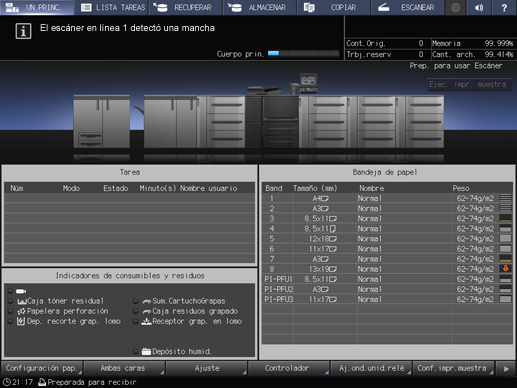The height and width of the screenshot is (388, 517).
Task: Tap the information icon beside scanner message
Action: click(x=23, y=31)
